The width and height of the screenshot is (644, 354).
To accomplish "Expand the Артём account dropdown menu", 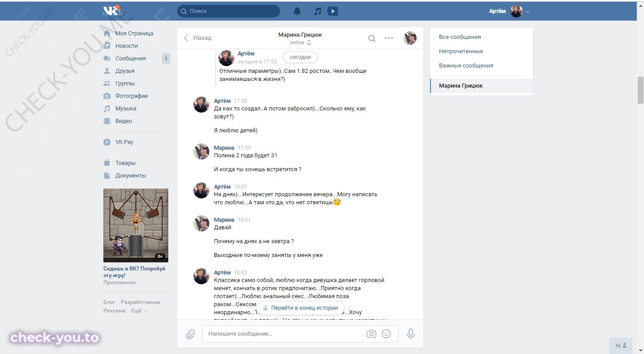I will tap(528, 12).
